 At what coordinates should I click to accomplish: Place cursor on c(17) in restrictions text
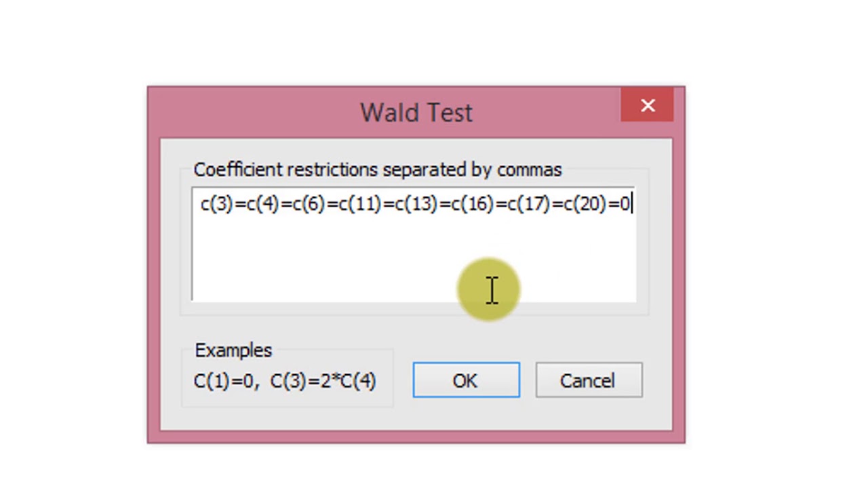(x=529, y=204)
